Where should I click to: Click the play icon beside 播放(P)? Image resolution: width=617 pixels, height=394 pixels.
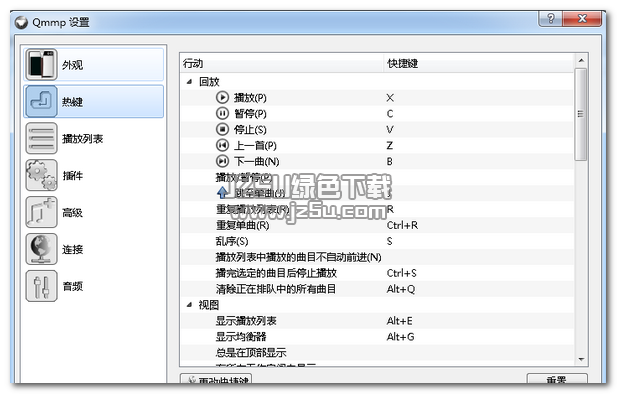pos(222,98)
